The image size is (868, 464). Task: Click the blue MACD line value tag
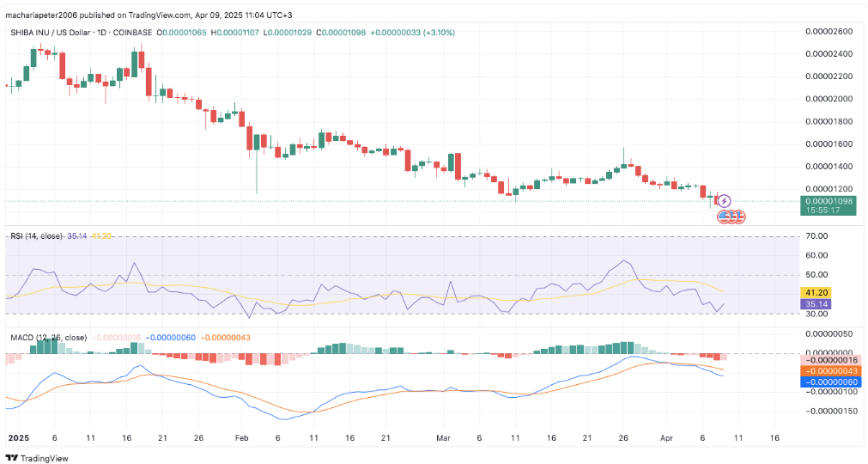pyautogui.click(x=830, y=382)
